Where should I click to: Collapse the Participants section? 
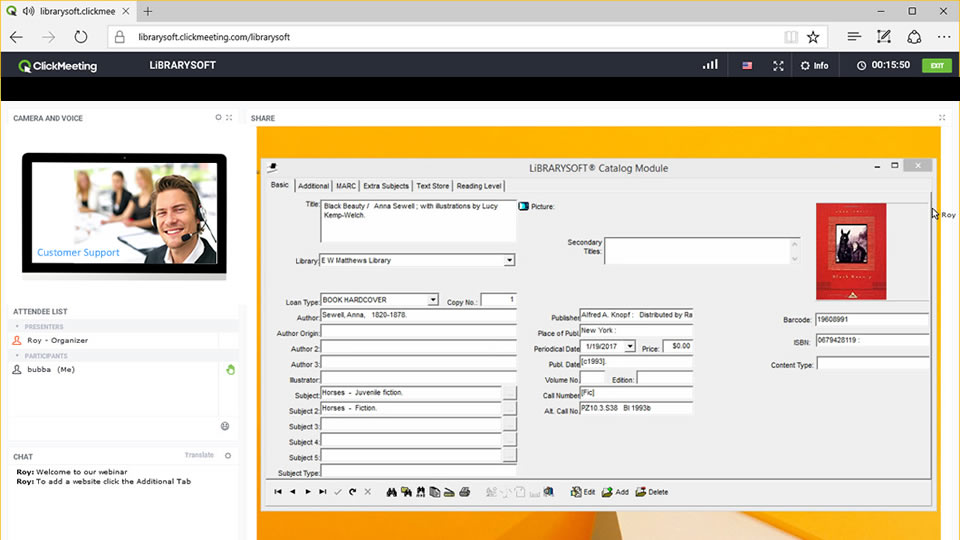[x=17, y=355]
